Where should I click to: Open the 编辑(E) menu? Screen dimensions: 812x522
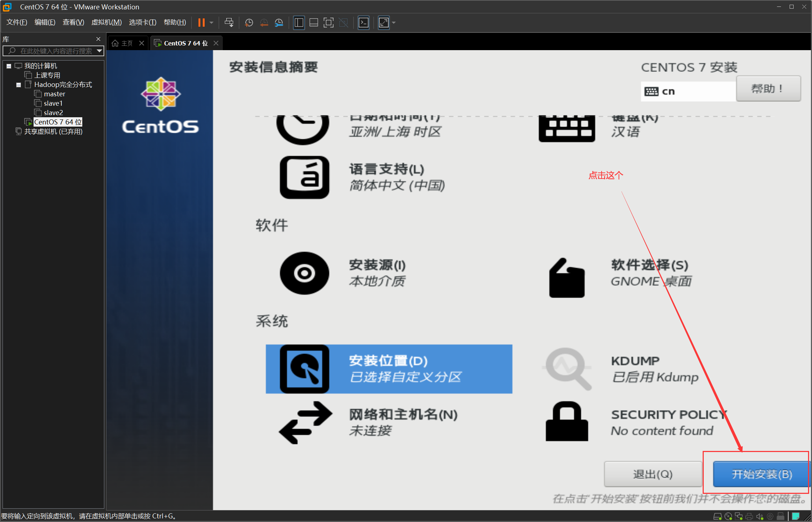pyautogui.click(x=45, y=22)
